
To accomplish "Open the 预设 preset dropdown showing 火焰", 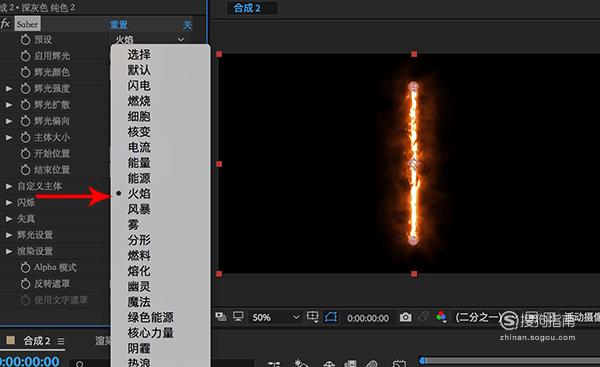I will coord(149,39).
